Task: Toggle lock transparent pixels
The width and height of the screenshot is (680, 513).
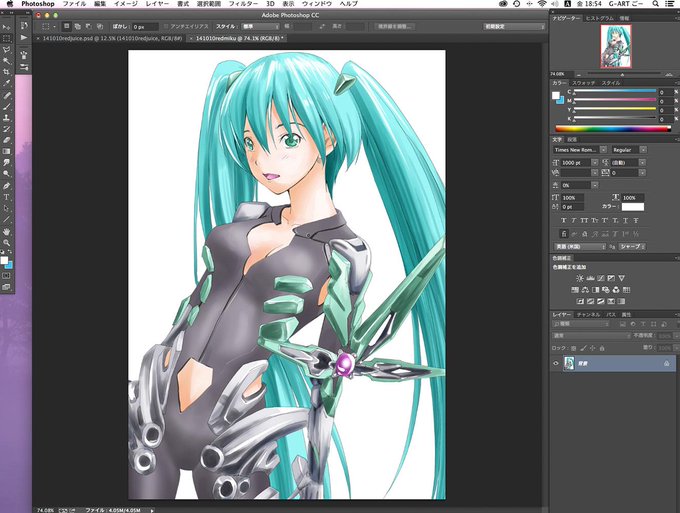Action: (573, 348)
